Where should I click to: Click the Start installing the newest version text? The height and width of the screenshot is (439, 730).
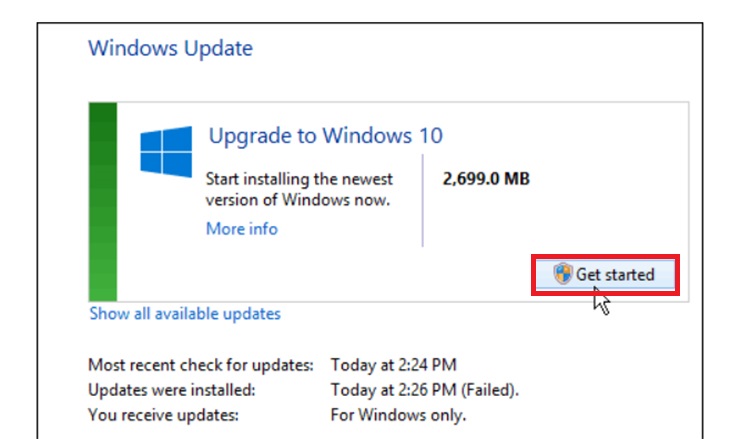point(299,179)
